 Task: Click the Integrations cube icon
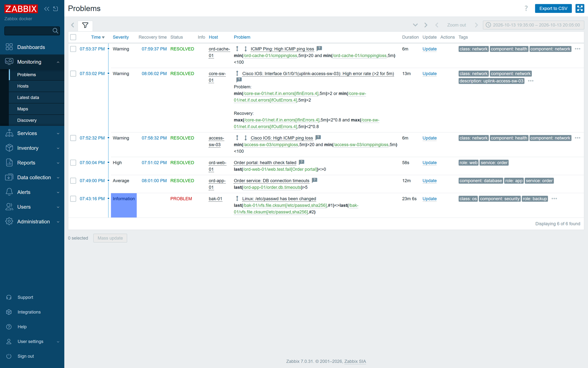(x=9, y=312)
